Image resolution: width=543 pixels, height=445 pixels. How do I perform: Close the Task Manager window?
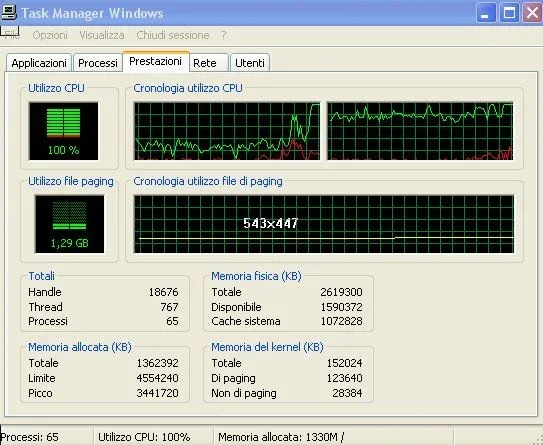coord(532,13)
